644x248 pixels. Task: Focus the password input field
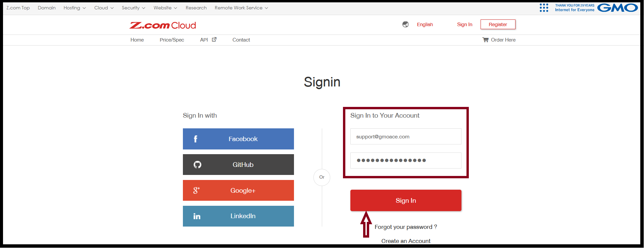[406, 161]
